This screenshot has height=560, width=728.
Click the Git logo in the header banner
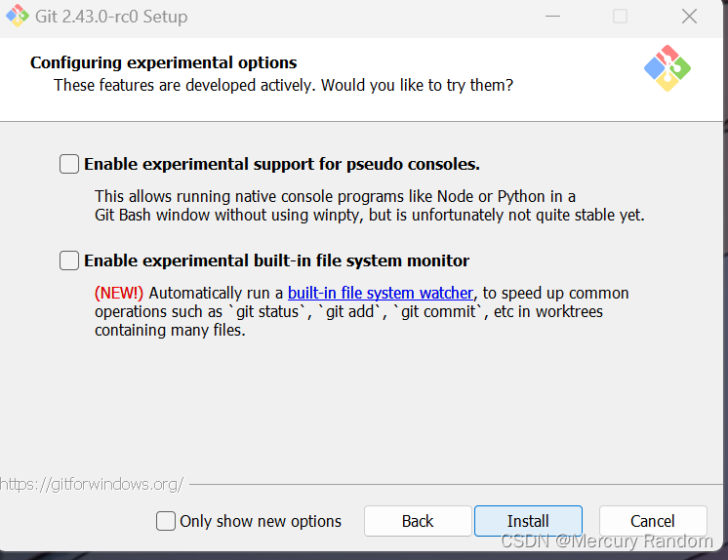tap(667, 68)
